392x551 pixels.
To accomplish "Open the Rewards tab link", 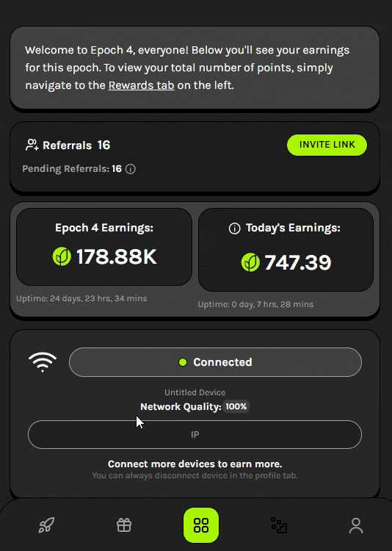I will tap(141, 85).
